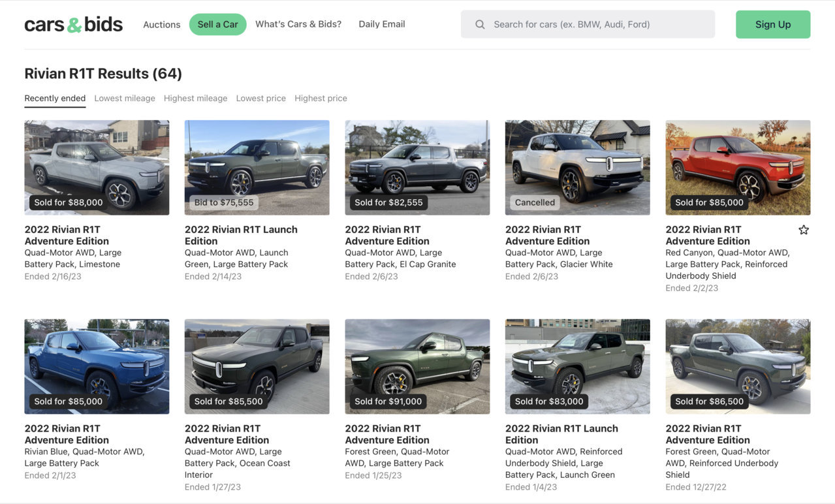The image size is (835, 504).
Task: Open El Cap Granite R1T photo sold $82,555
Action: [417, 167]
